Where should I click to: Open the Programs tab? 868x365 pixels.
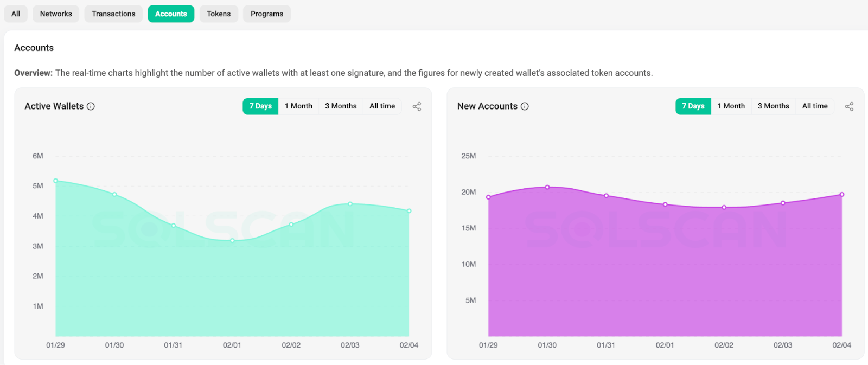(x=267, y=14)
